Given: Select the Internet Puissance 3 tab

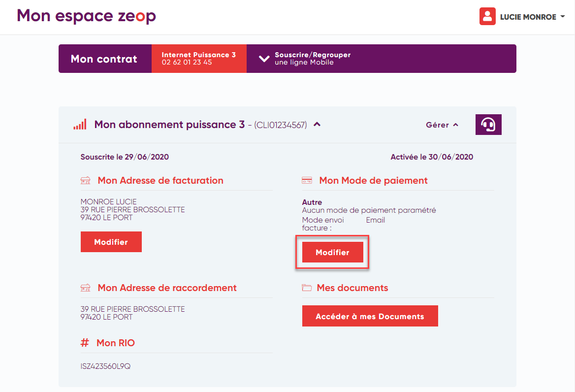Looking at the screenshot, I should pyautogui.click(x=199, y=59).
